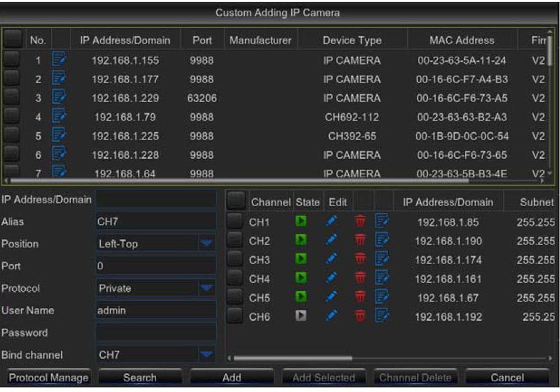Image resolution: width=560 pixels, height=392 pixels.
Task: Click the Search button
Action: (x=140, y=377)
